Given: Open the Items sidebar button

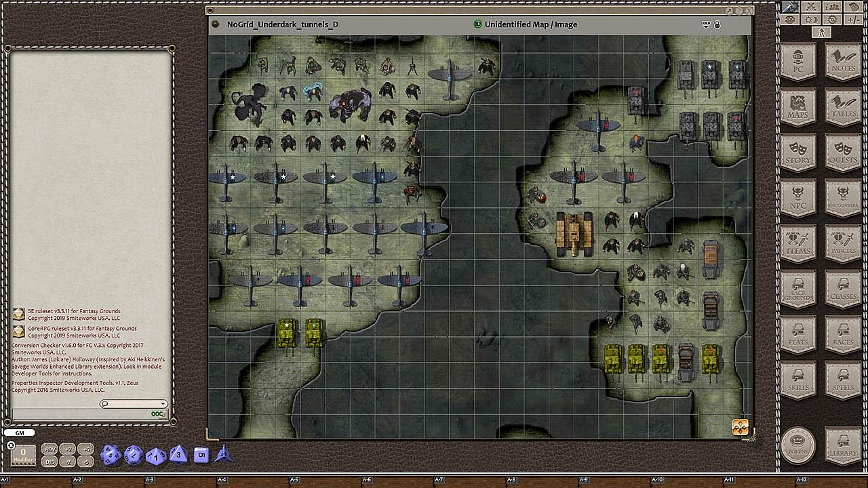Looking at the screenshot, I should tap(799, 243).
